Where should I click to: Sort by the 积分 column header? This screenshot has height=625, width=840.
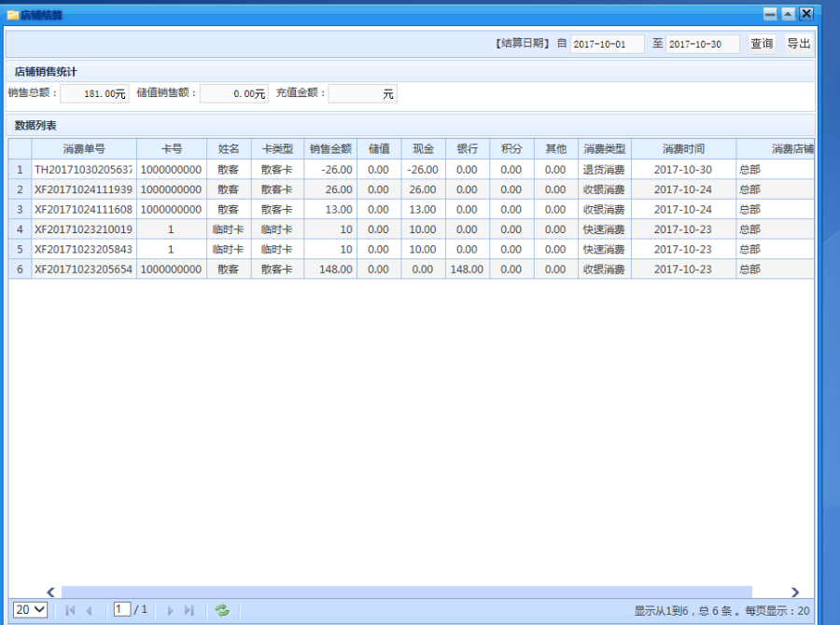point(511,149)
